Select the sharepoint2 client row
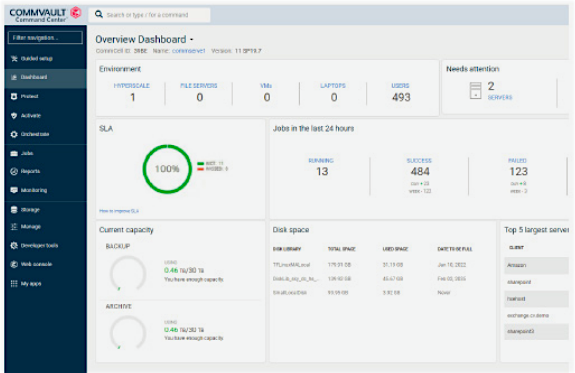The width and height of the screenshot is (575, 373). click(536, 332)
